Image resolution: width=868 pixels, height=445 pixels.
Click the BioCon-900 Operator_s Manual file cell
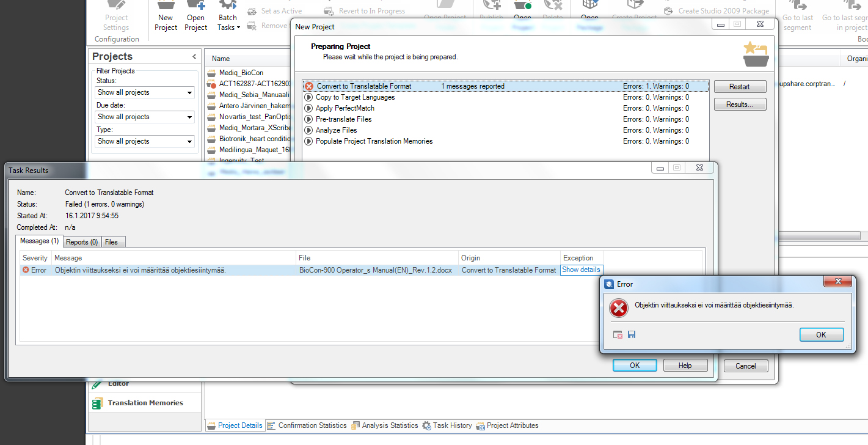(x=376, y=270)
